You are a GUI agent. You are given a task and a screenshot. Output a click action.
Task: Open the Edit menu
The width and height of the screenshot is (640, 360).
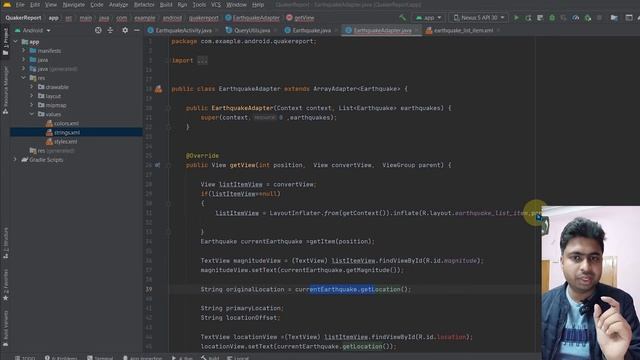[35, 5]
